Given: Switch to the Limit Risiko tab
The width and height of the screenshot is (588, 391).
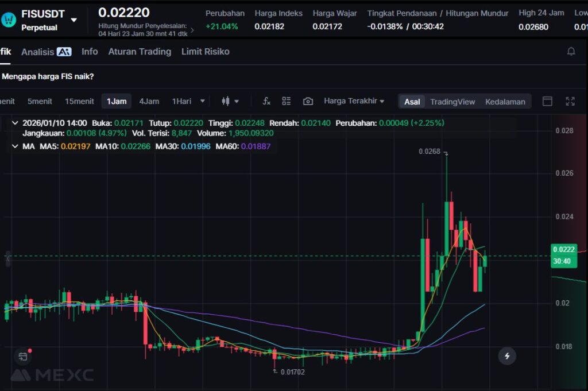Looking at the screenshot, I should pos(205,52).
